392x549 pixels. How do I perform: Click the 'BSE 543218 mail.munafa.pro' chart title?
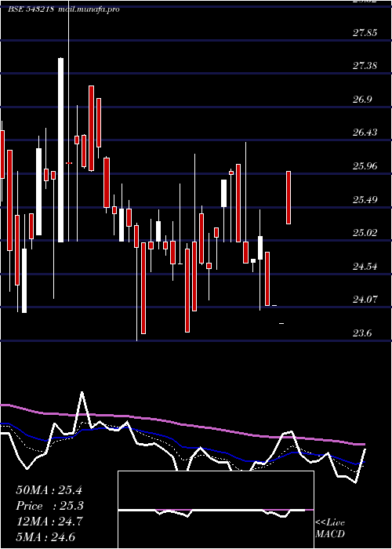[64, 9]
